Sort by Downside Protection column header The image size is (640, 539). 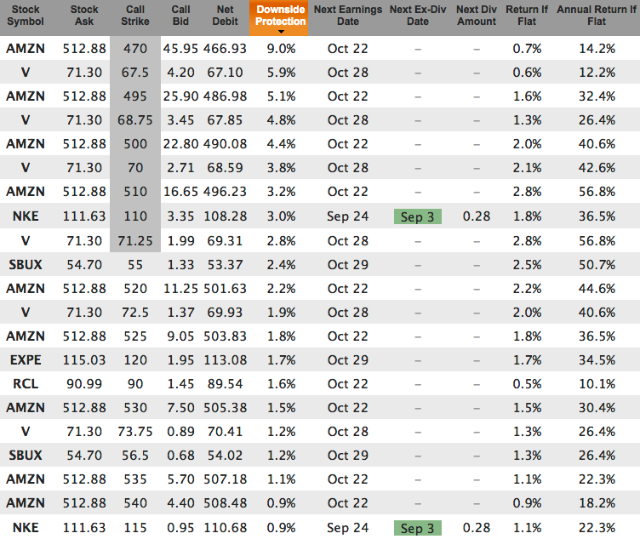(280, 16)
